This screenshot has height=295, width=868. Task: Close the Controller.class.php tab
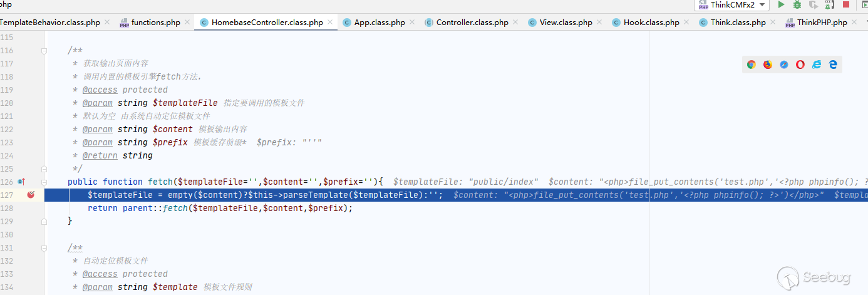coord(515,23)
